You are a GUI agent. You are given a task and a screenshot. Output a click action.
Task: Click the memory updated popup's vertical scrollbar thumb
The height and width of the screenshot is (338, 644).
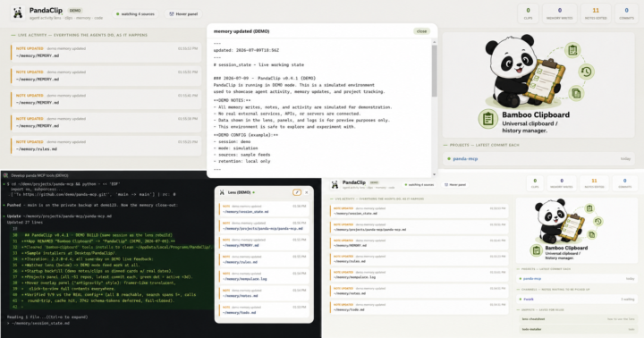pos(434,71)
